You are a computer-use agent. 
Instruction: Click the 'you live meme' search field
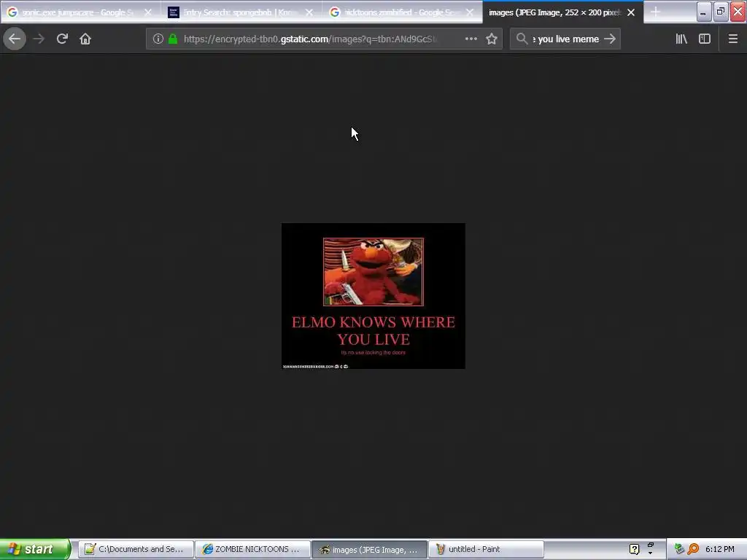click(565, 39)
